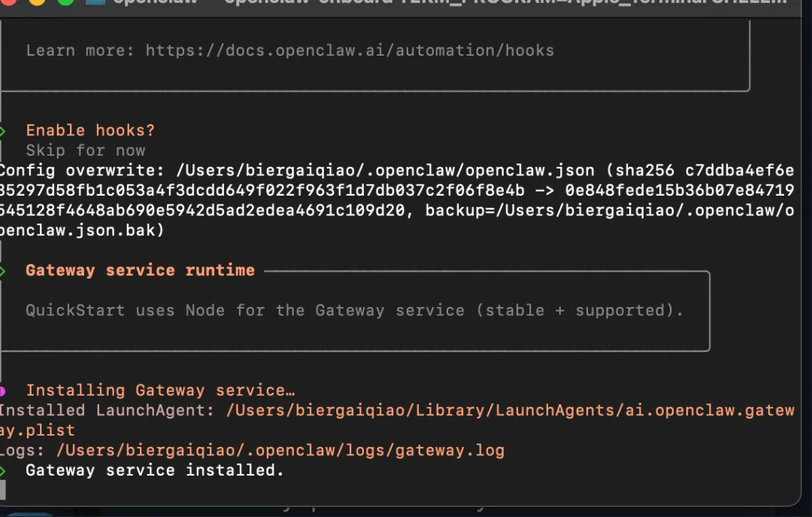
Task: Click the terminal cursor block at the prompt
Action: [x=2, y=489]
